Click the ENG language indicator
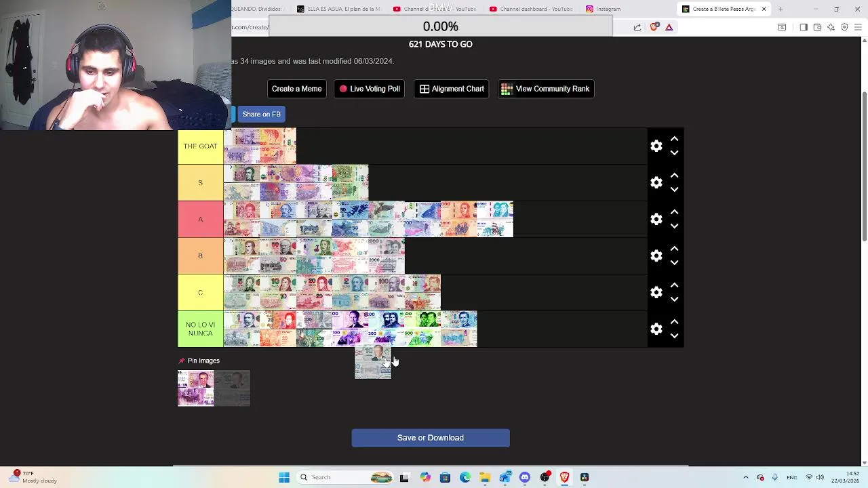This screenshot has height=488, width=868. 791,477
